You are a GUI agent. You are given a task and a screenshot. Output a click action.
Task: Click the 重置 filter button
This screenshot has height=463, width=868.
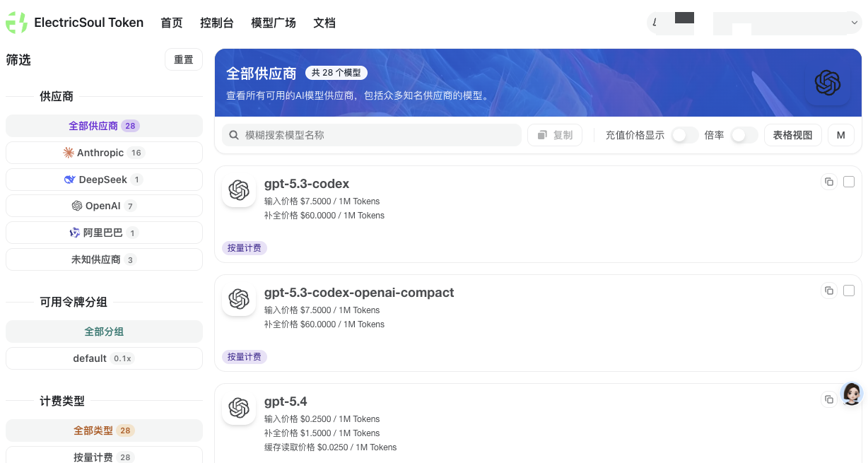tap(184, 60)
